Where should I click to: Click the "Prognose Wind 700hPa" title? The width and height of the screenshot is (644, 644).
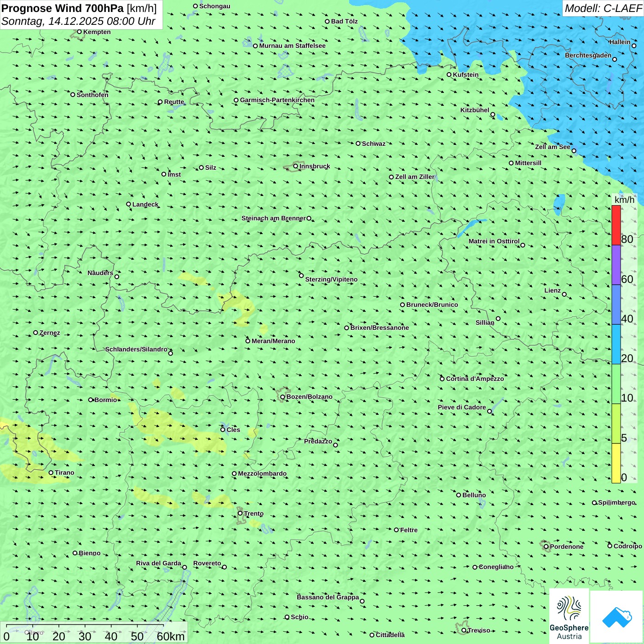63,8
